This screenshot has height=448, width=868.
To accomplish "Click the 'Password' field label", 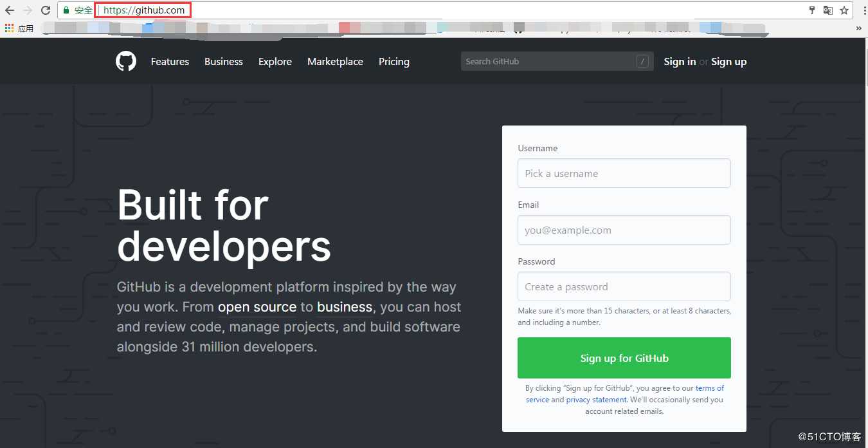I will 536,261.
